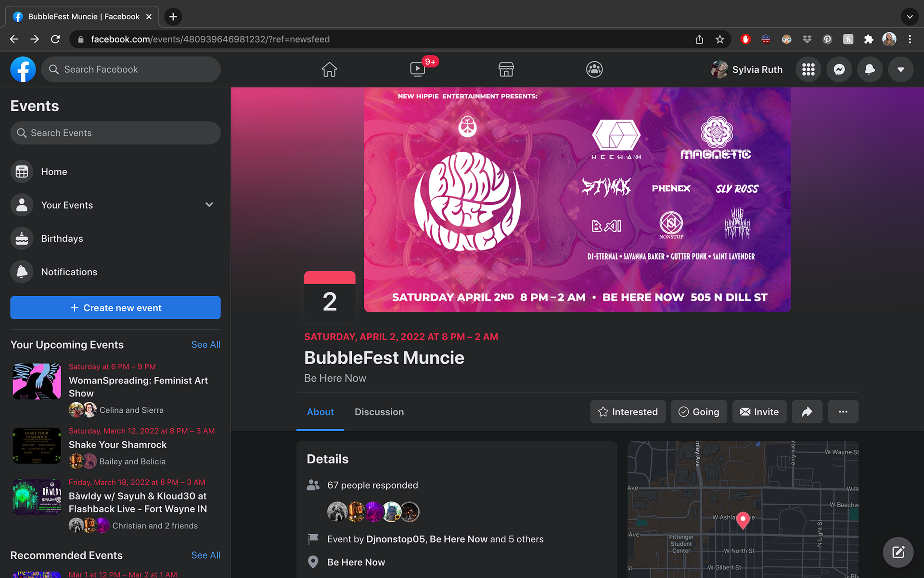Switch to the About tab
The height and width of the screenshot is (578, 924).
click(320, 412)
